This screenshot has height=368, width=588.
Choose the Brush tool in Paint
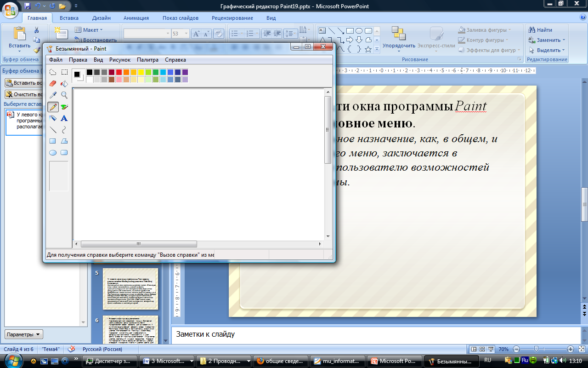pyautogui.click(x=64, y=107)
